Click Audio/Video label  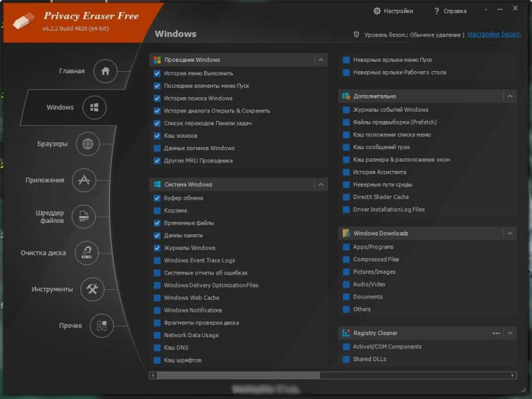tap(369, 285)
